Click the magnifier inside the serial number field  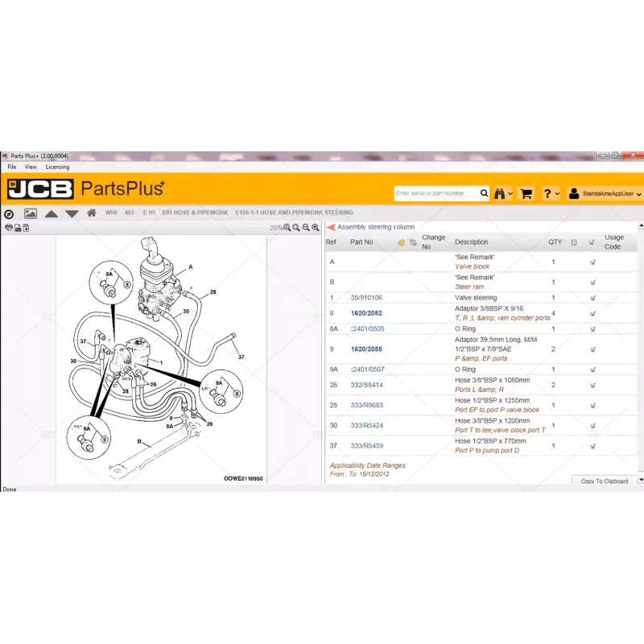pos(484,192)
